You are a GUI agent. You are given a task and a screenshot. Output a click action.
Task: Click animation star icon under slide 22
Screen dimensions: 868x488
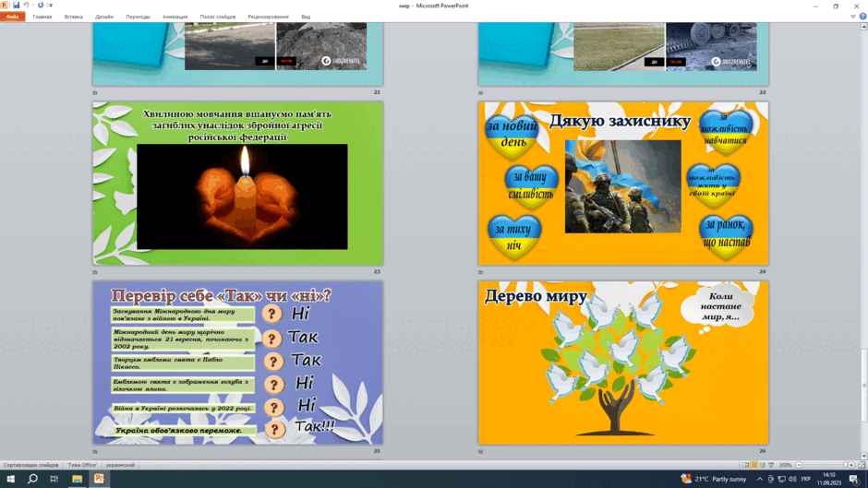[x=480, y=92]
